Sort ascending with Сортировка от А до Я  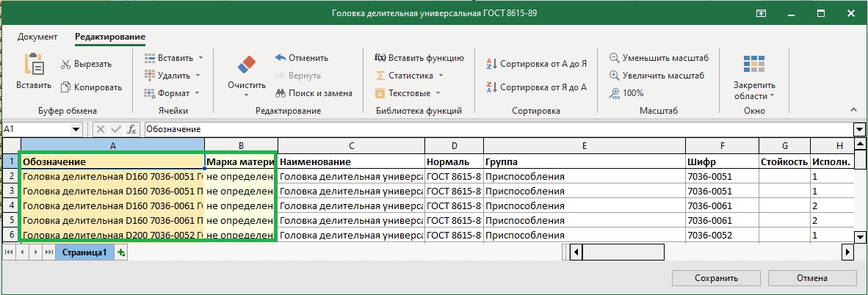pyautogui.click(x=492, y=64)
